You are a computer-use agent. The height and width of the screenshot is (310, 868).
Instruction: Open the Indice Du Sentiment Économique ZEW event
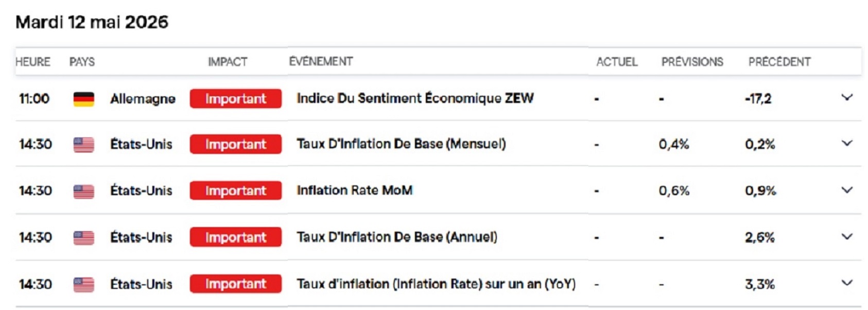pos(415,98)
